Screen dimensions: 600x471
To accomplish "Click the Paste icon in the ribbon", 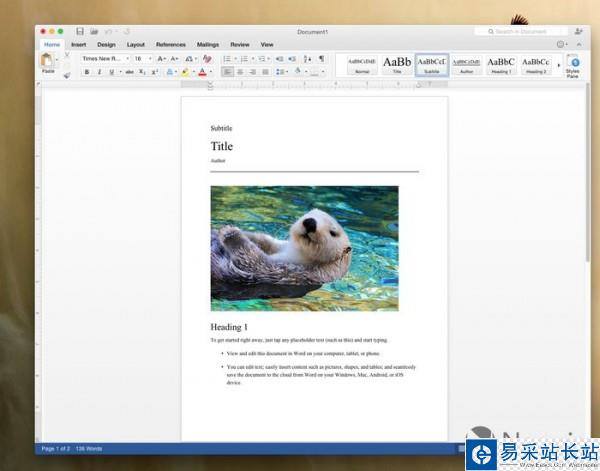I will pyautogui.click(x=47, y=63).
